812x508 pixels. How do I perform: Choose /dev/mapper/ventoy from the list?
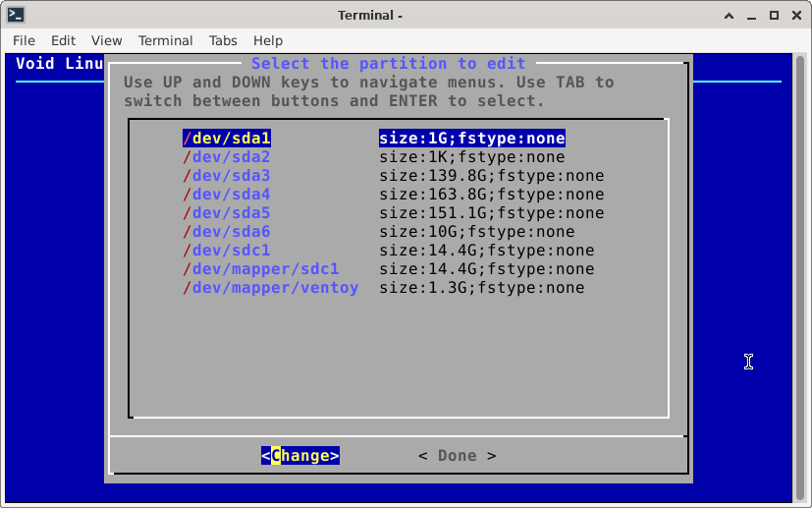tap(271, 288)
